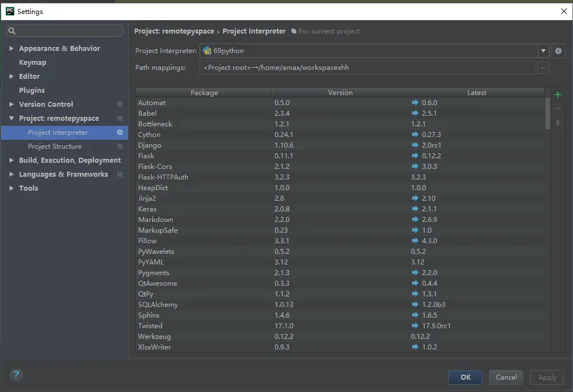This screenshot has width=573, height=392.
Task: Open Version Control settings label
Action: [46, 104]
